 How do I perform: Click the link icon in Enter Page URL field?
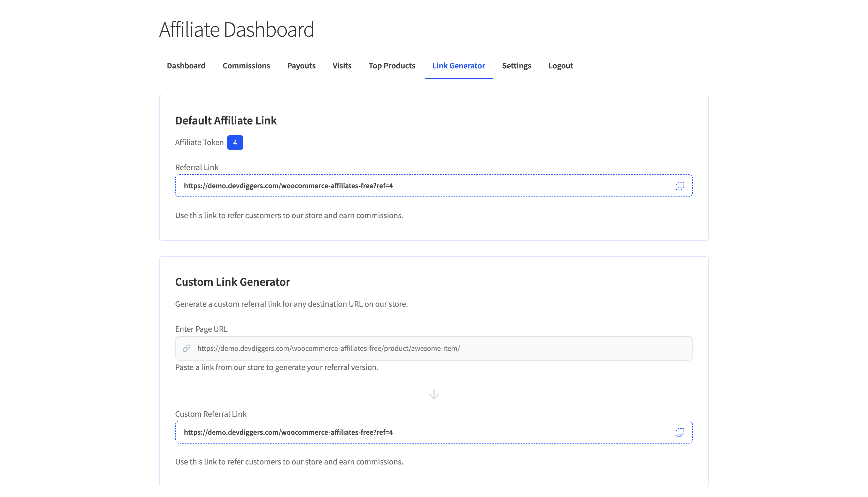(187, 348)
